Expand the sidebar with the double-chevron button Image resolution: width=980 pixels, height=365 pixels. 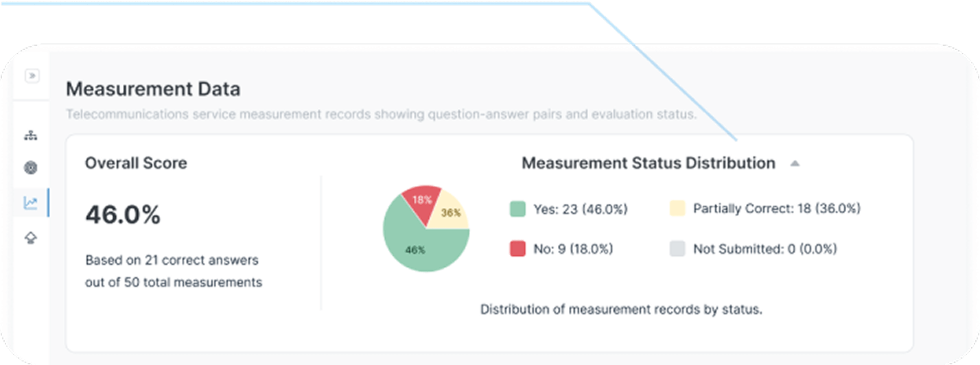point(32,75)
